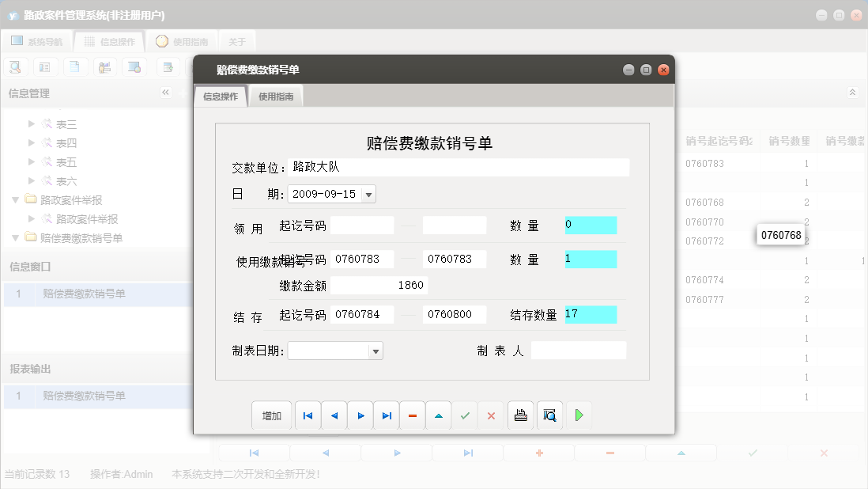Click the red X cancel icon
This screenshot has width=868, height=489.
pyautogui.click(x=491, y=415)
